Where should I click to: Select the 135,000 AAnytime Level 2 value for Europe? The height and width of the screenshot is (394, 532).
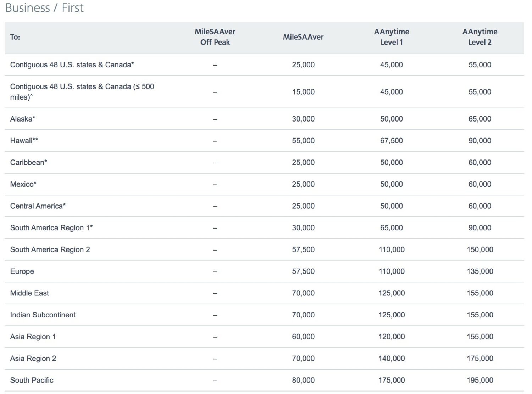[x=480, y=271]
